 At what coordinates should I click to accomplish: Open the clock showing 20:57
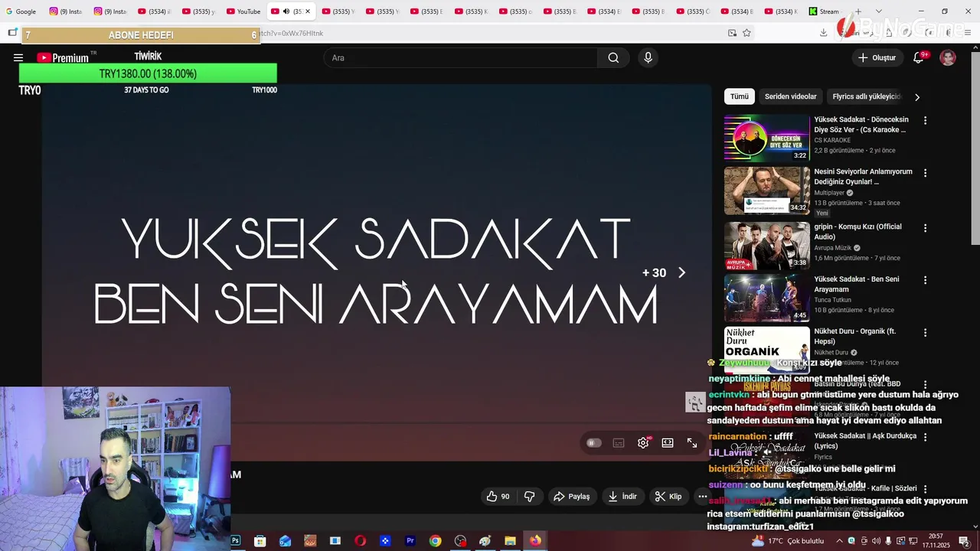936,541
